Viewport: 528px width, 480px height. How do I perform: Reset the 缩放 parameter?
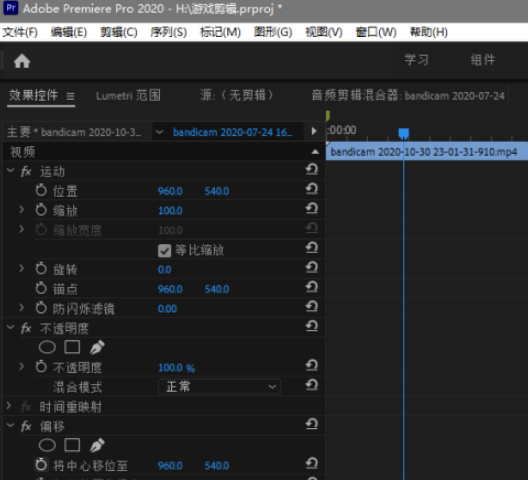point(312,208)
